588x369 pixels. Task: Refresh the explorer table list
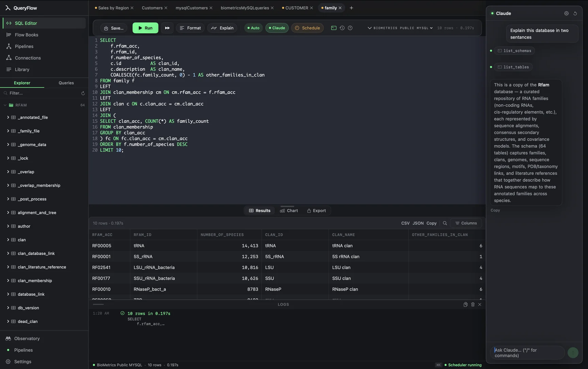click(x=83, y=93)
